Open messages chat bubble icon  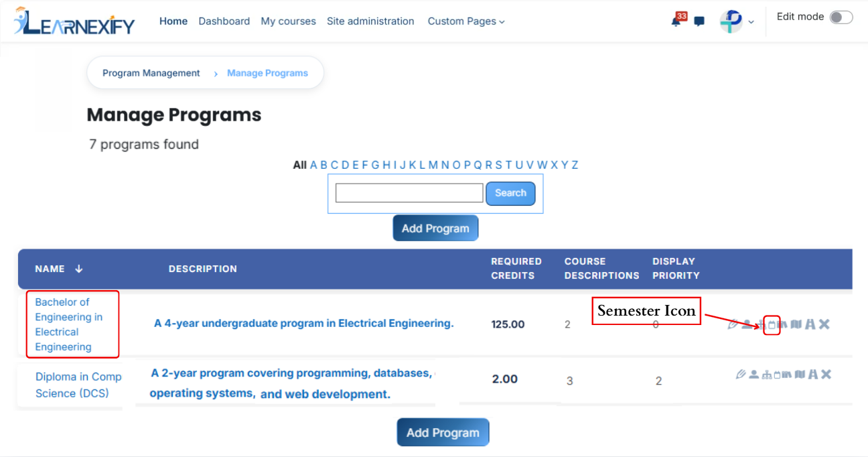(x=699, y=21)
